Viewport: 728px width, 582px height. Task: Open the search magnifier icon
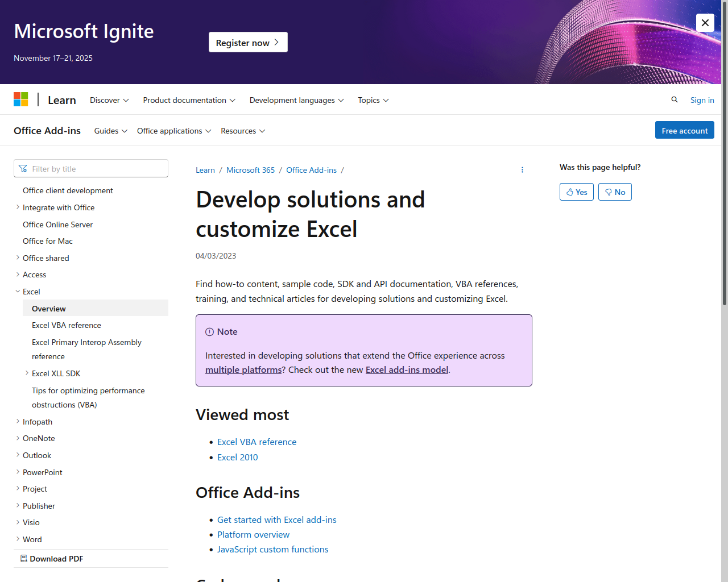(x=675, y=99)
